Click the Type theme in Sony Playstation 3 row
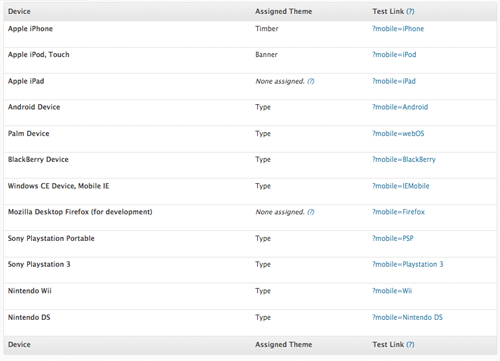500x361 pixels. point(263,265)
